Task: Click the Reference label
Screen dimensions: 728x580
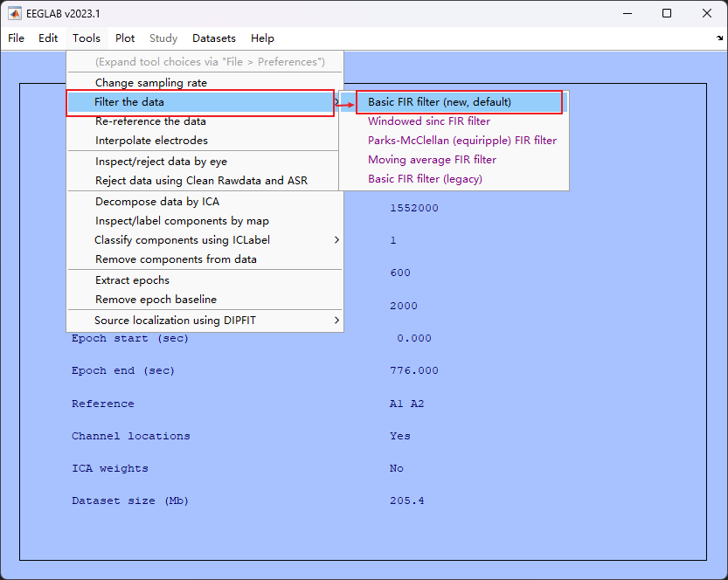Action: [102, 404]
